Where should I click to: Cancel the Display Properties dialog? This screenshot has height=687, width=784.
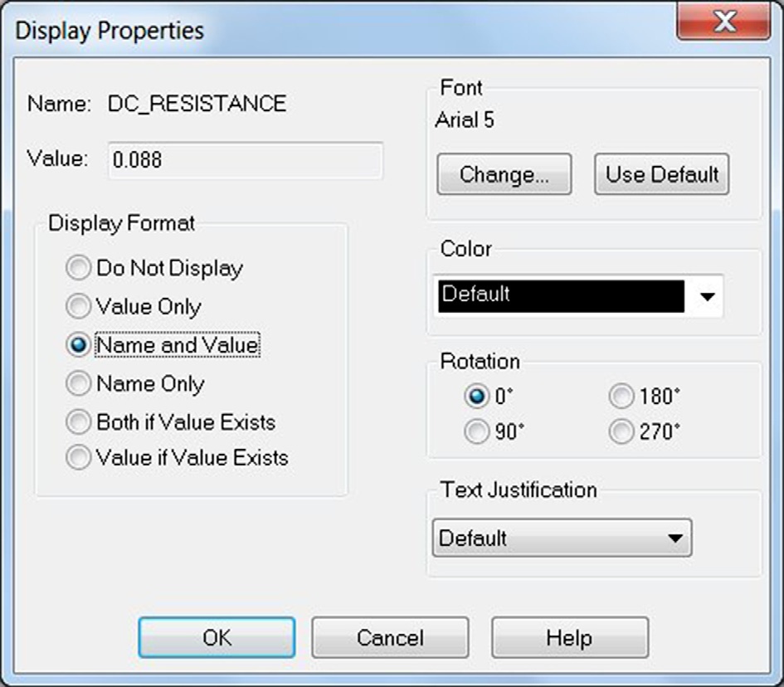point(390,637)
